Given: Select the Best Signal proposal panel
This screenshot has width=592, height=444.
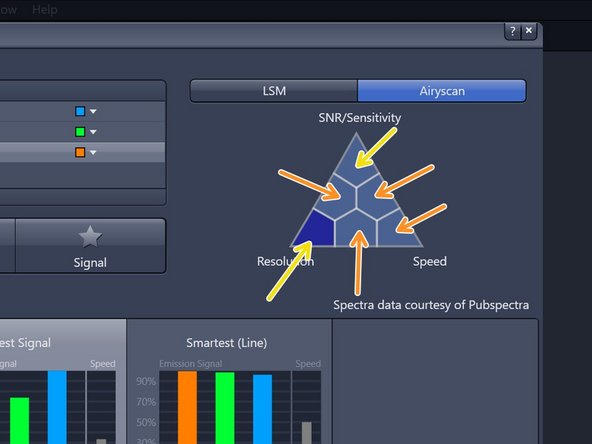Looking at the screenshot, I should click(62, 381).
